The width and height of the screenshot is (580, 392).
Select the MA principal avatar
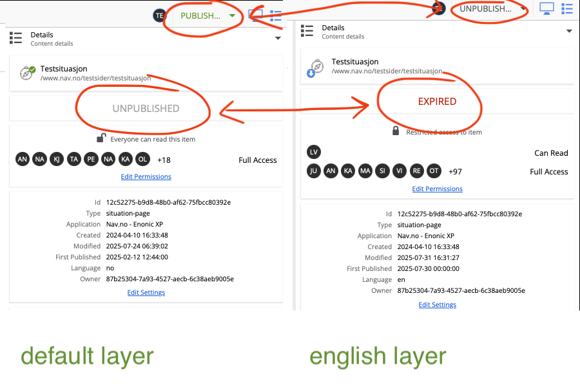pos(365,171)
